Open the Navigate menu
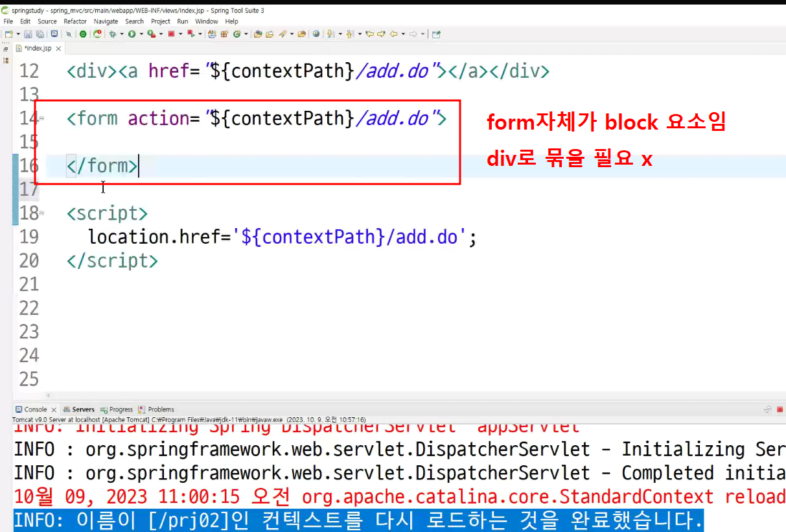Viewport: 786px width, 532px height. coord(106,21)
